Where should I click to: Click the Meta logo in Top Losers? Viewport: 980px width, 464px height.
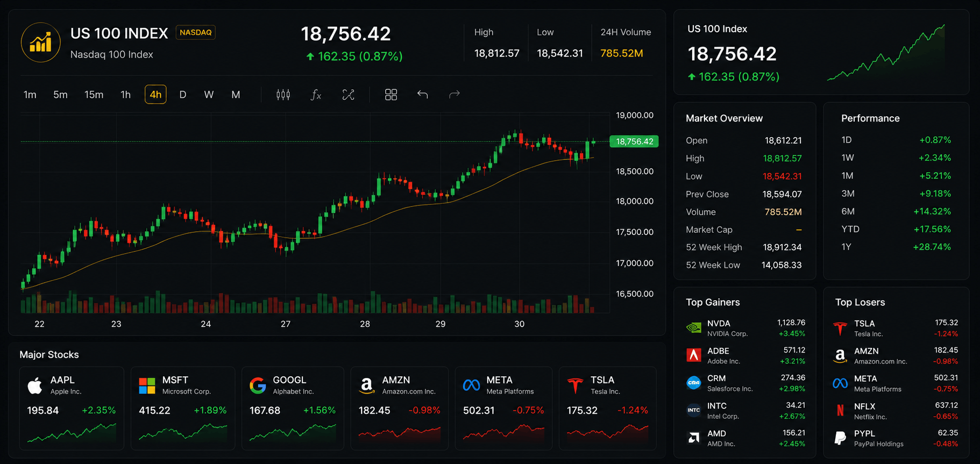tap(840, 383)
